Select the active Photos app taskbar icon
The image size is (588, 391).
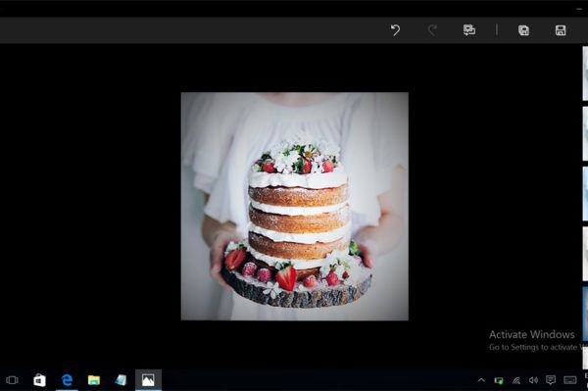point(148,380)
